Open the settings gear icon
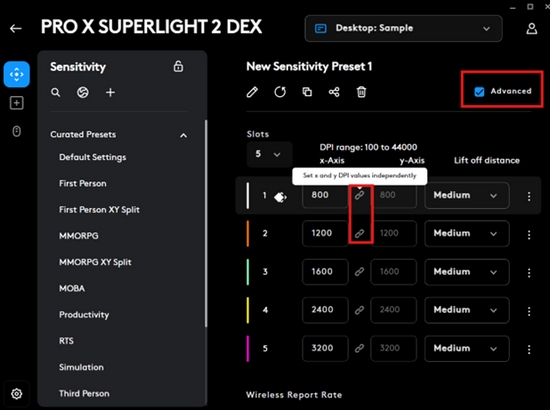 16,394
